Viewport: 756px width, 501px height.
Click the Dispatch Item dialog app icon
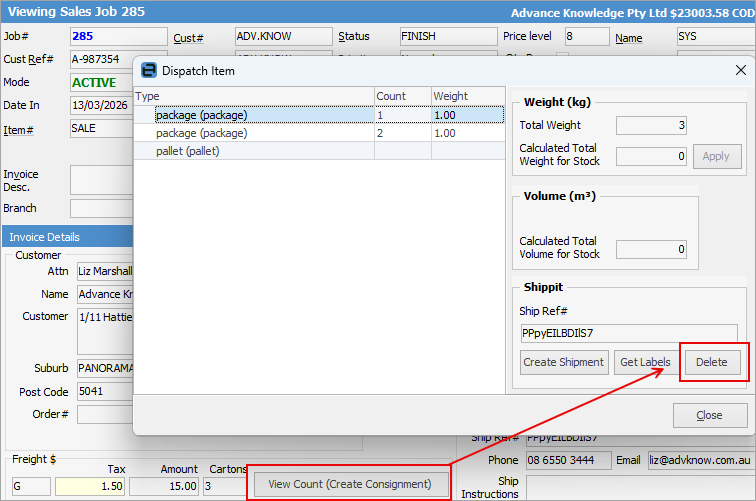pos(149,70)
